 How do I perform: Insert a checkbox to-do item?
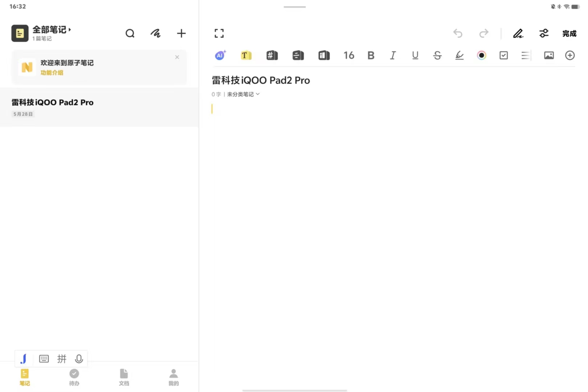(503, 55)
